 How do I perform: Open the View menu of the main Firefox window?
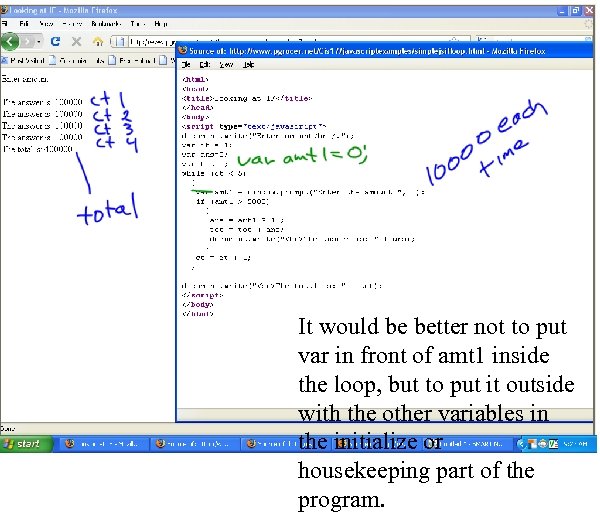(x=46, y=24)
